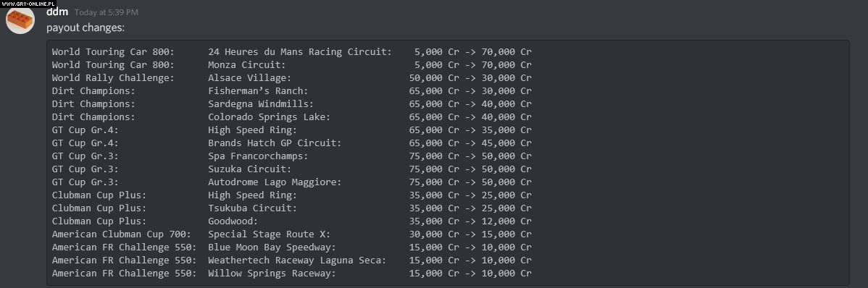Click the Fisherman's Ranch payout line

point(292,90)
